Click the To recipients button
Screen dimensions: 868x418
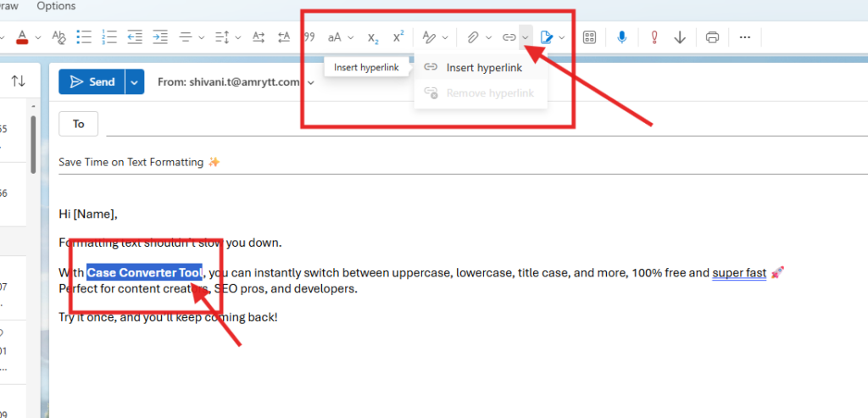tap(78, 124)
